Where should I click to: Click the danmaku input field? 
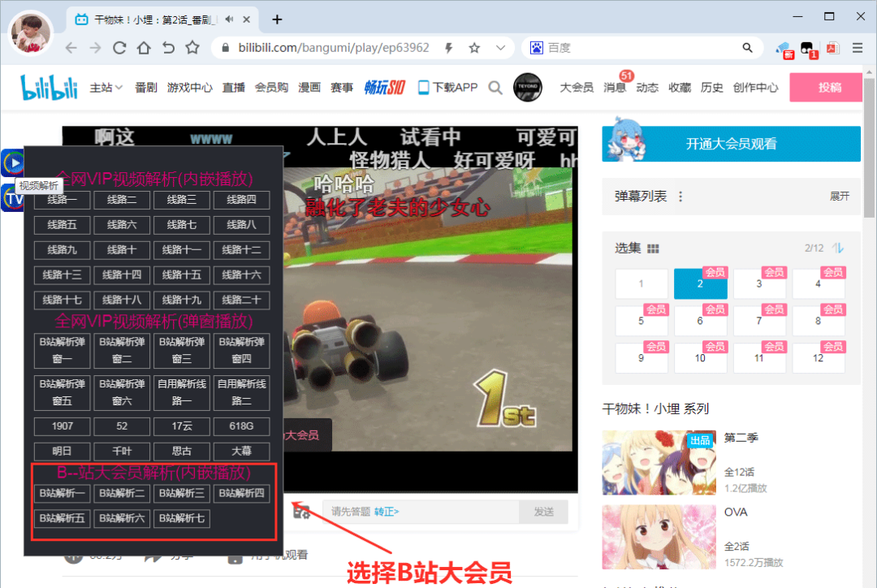421,512
